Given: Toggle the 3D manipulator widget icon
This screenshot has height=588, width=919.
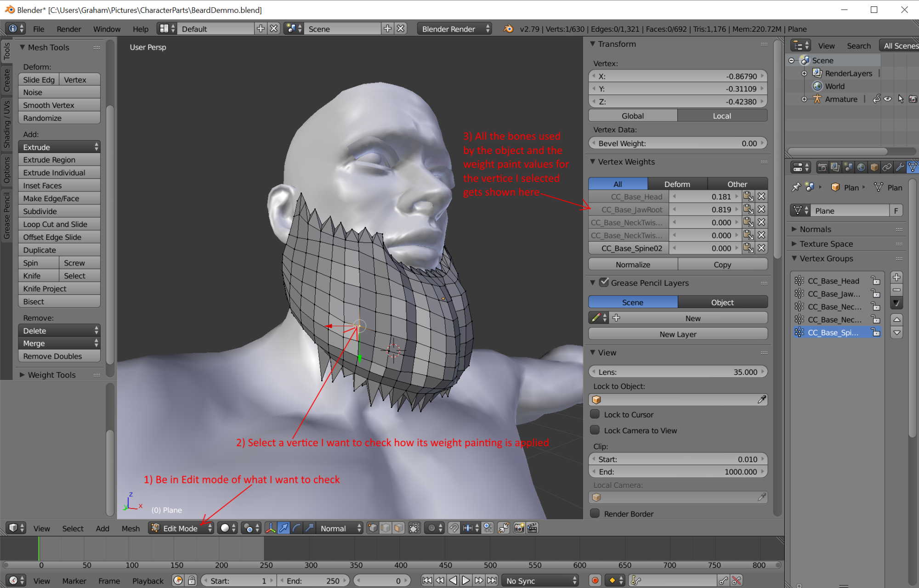Looking at the screenshot, I should click(x=271, y=528).
